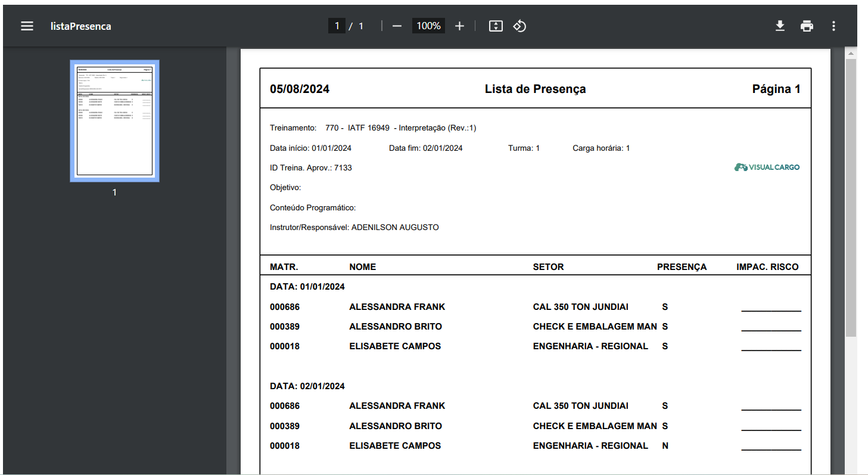The width and height of the screenshot is (868, 475).
Task: Click the IMPAC. RISCO column header
Action: [x=767, y=267]
